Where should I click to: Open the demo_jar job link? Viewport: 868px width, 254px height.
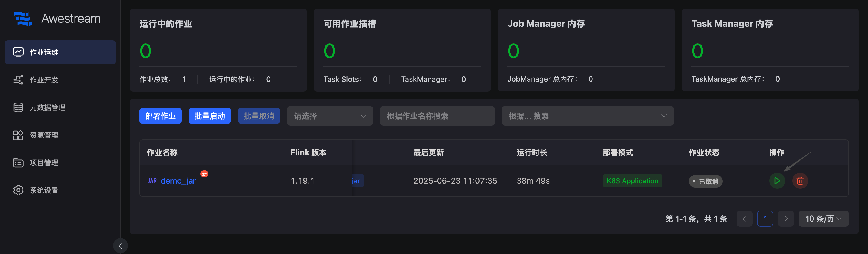[178, 181]
